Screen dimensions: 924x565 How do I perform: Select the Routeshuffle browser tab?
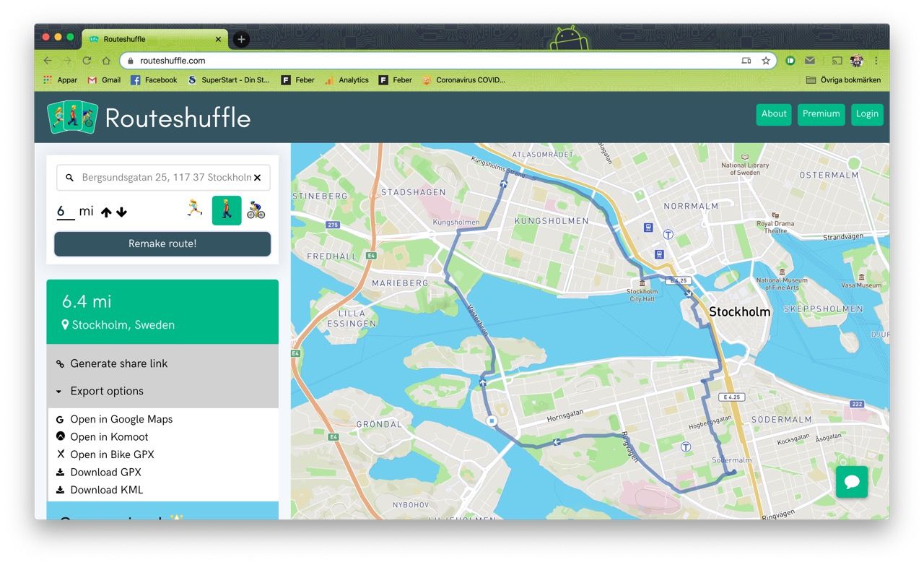155,39
